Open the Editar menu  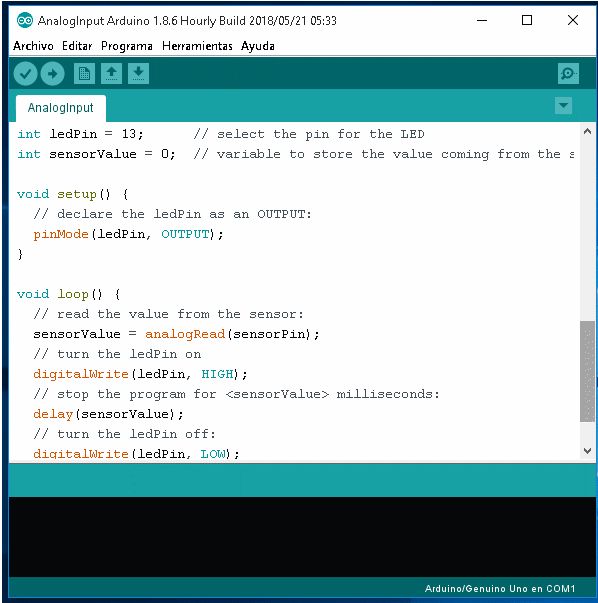tap(77, 46)
